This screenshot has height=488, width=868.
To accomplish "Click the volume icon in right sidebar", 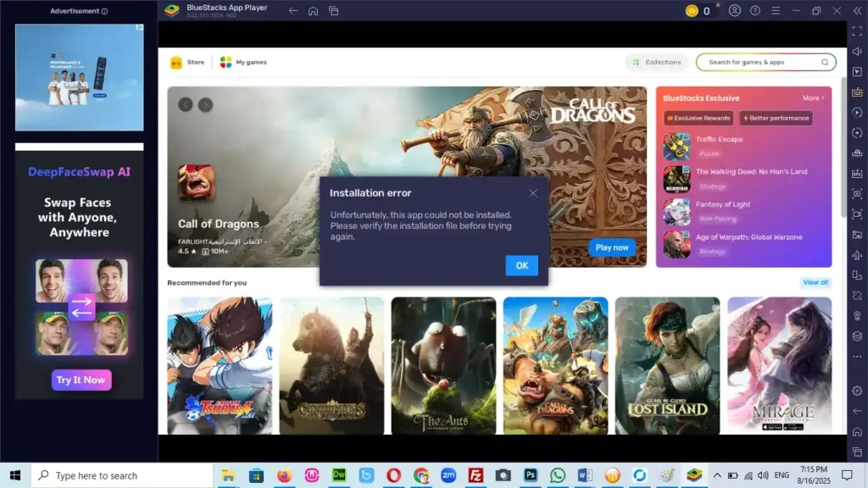I will coord(857,52).
